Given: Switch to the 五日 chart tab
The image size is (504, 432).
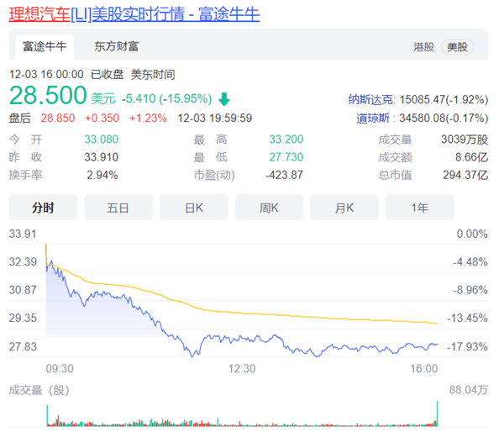Looking at the screenshot, I should tap(118, 208).
